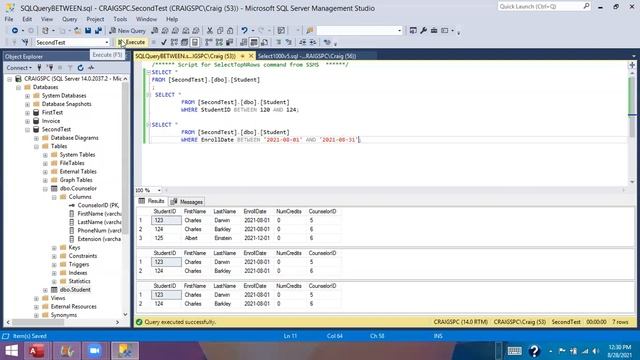The image size is (640, 360).
Task: Switch to the Select1000v5.sql query tab
Action: (x=307, y=56)
